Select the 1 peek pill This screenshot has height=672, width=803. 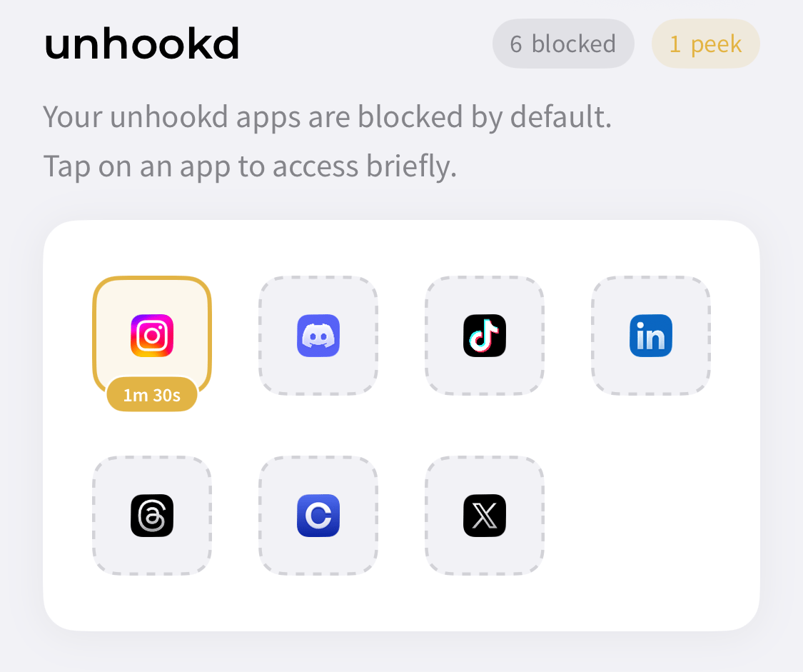coord(706,44)
